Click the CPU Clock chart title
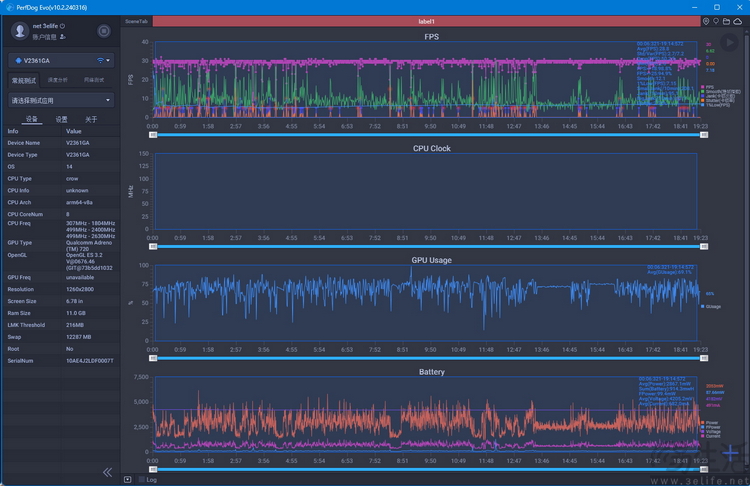This screenshot has width=750, height=486. click(x=431, y=148)
